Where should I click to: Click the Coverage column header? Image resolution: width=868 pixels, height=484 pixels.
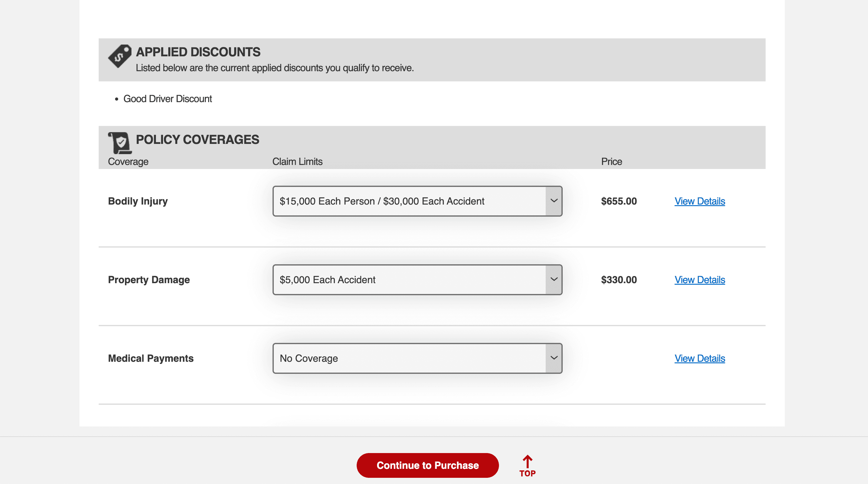click(x=128, y=162)
